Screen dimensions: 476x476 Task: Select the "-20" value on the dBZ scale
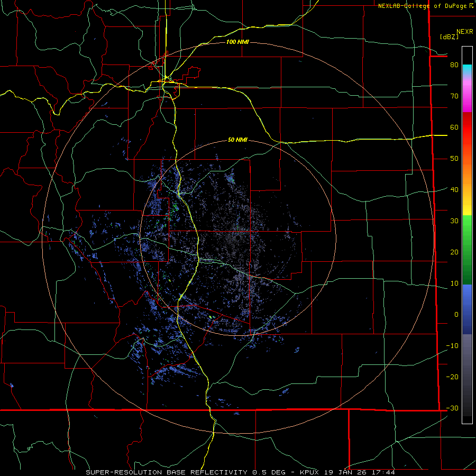click(x=452, y=377)
